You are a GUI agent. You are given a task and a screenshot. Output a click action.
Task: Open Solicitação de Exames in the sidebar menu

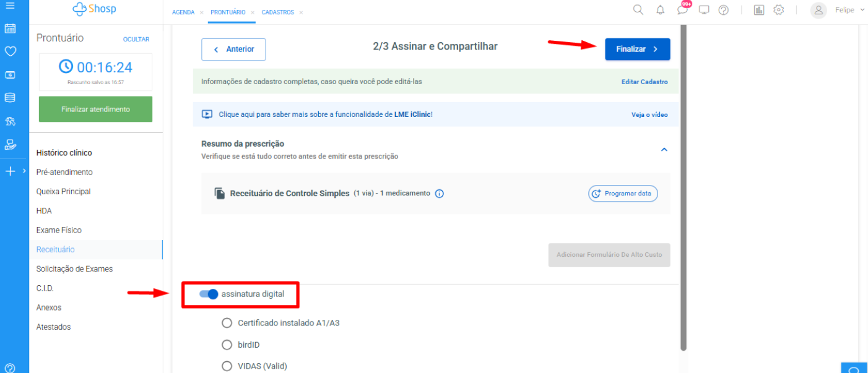tap(74, 269)
